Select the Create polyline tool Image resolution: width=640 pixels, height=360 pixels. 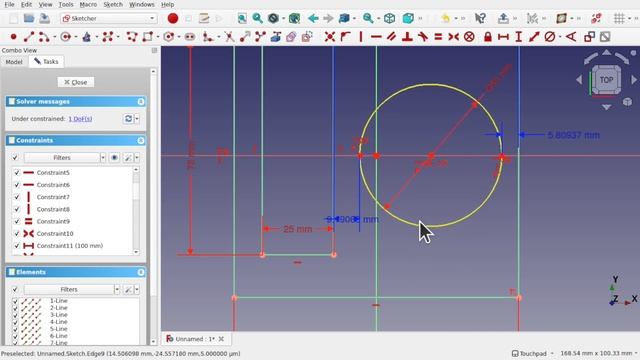click(132, 37)
